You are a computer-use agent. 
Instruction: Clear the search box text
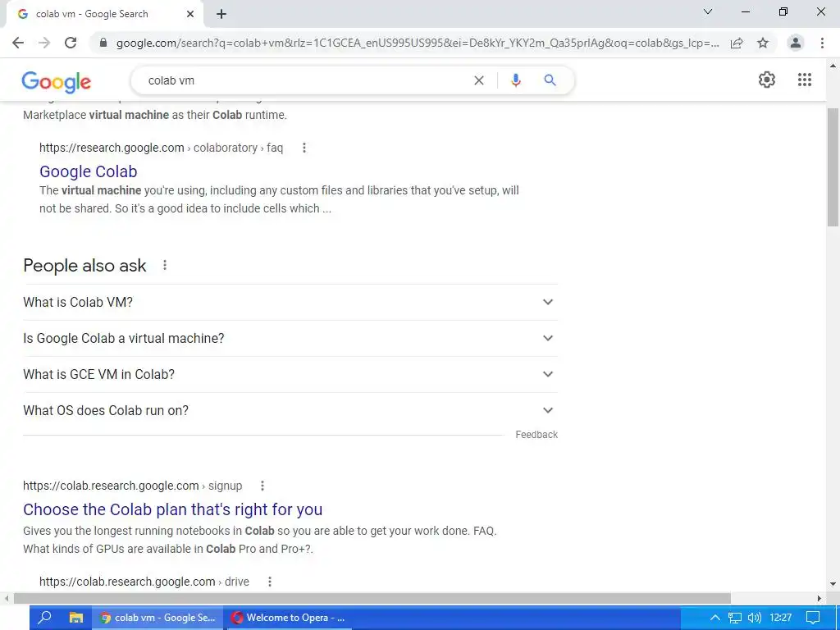click(479, 80)
